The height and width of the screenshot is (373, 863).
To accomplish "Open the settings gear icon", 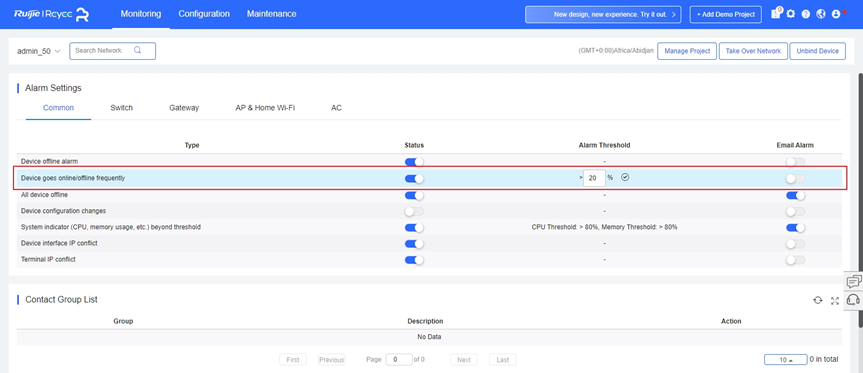I will point(791,14).
